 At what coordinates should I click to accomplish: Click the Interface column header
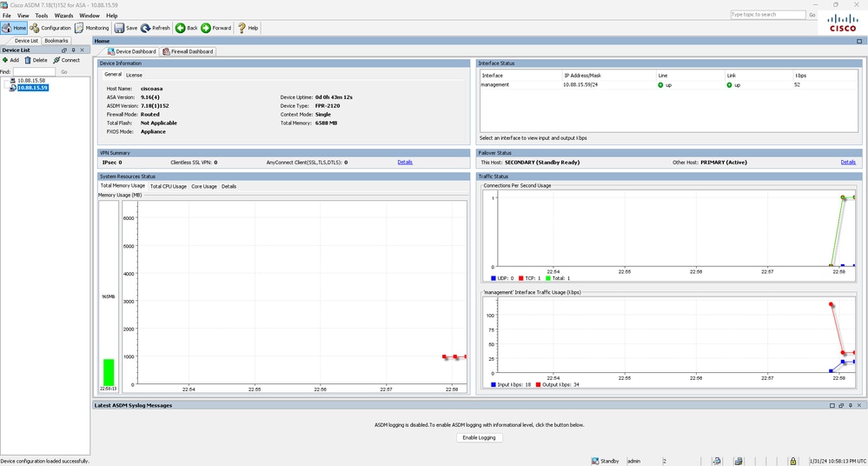(x=520, y=76)
